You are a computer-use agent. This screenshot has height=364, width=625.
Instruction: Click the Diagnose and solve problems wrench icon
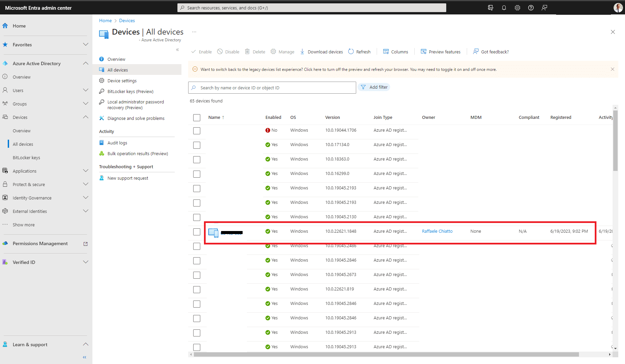pos(102,118)
